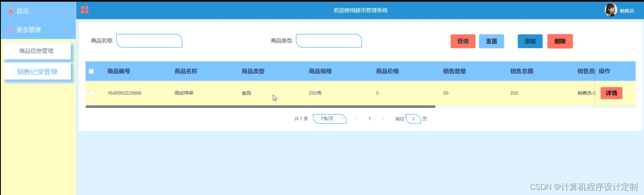Viewport: 644px width, 195px height.
Task: Click the 删除 button
Action: coord(560,41)
